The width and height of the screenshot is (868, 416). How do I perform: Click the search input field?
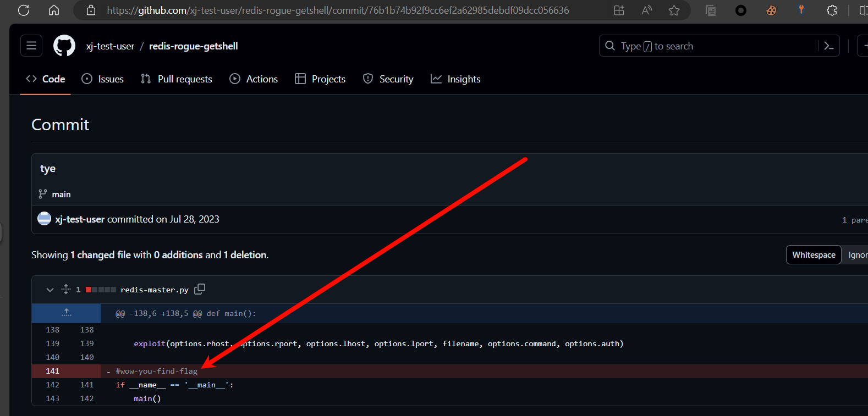click(710, 46)
